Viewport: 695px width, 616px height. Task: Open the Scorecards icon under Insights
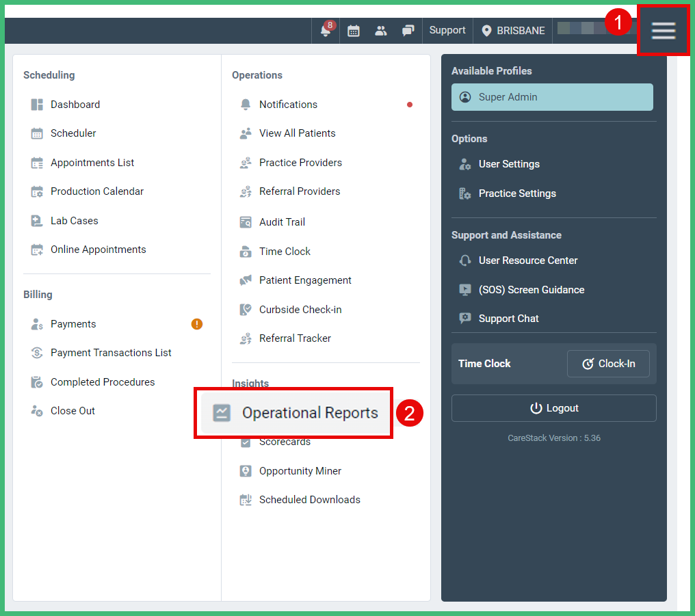246,442
